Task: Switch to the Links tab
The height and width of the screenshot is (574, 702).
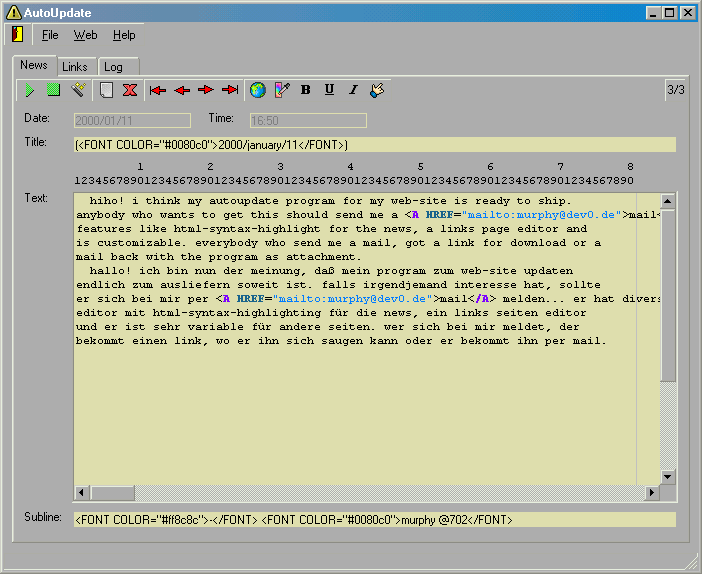Action: [x=75, y=67]
